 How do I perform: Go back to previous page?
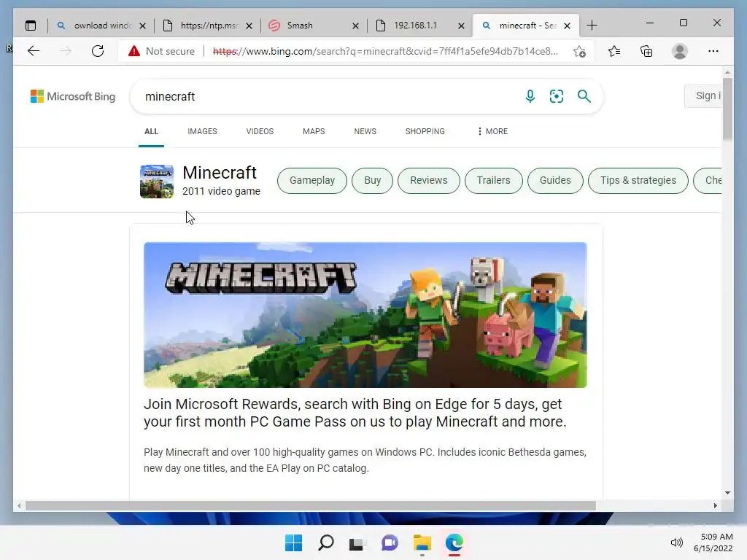34,51
